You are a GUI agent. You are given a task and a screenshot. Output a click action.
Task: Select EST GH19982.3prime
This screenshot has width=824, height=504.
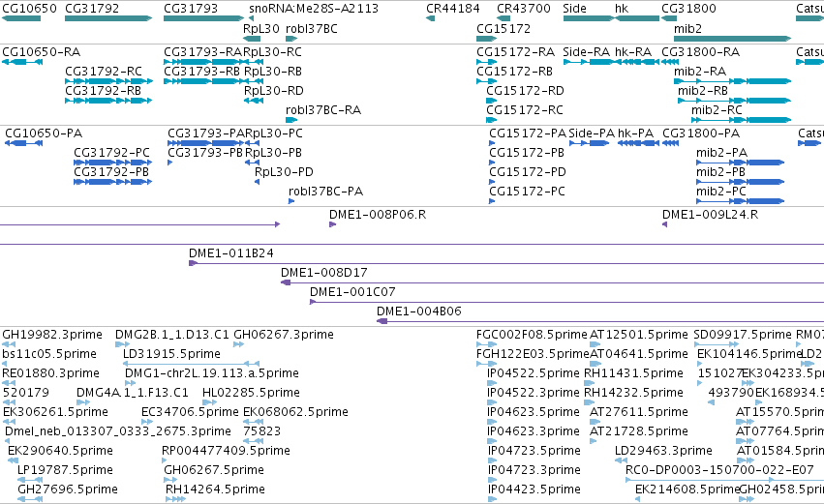pyautogui.click(x=52, y=335)
